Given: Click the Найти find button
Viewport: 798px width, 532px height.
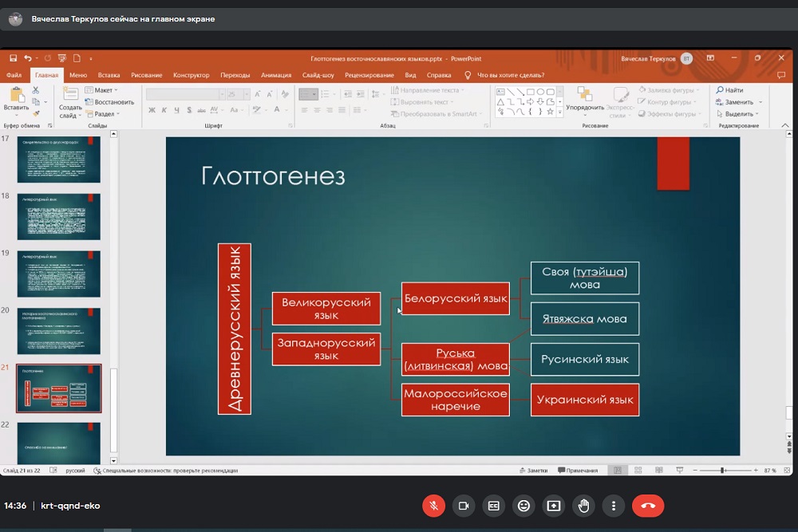Looking at the screenshot, I should click(x=730, y=90).
